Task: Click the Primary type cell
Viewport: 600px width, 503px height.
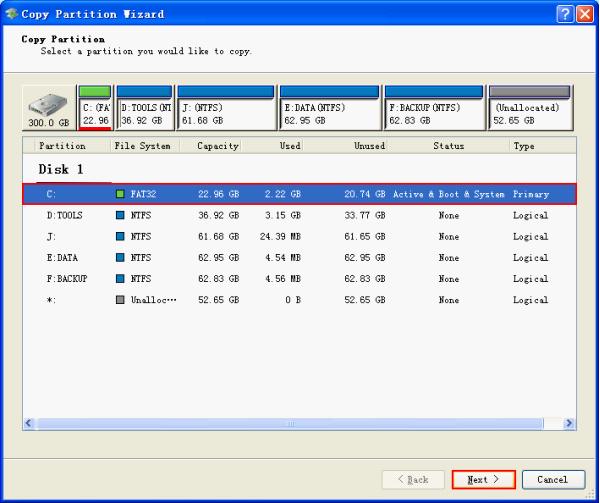Action: 531,194
